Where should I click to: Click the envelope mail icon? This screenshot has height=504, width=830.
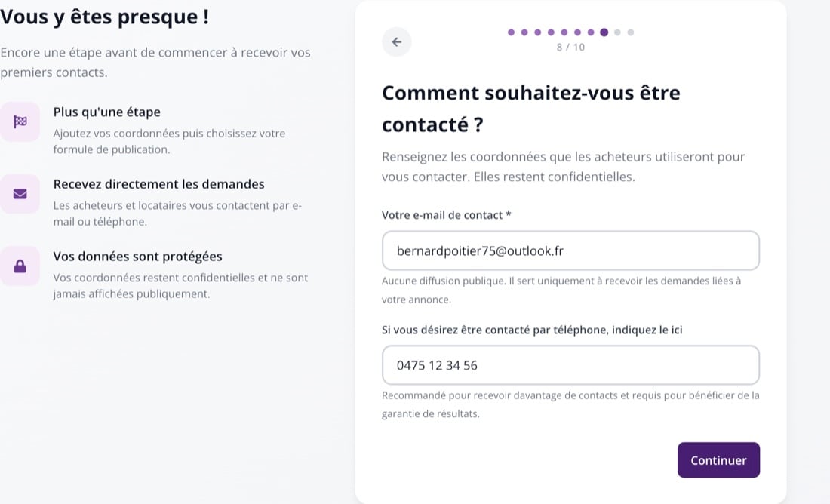click(20, 194)
